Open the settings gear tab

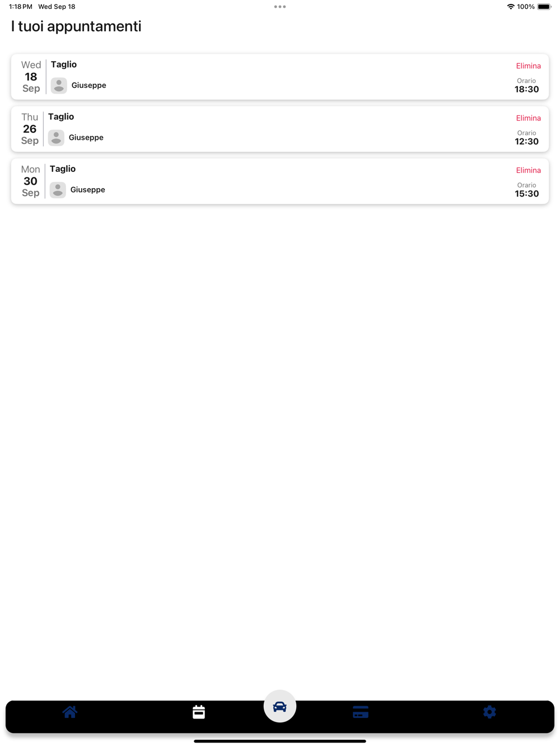[489, 712]
